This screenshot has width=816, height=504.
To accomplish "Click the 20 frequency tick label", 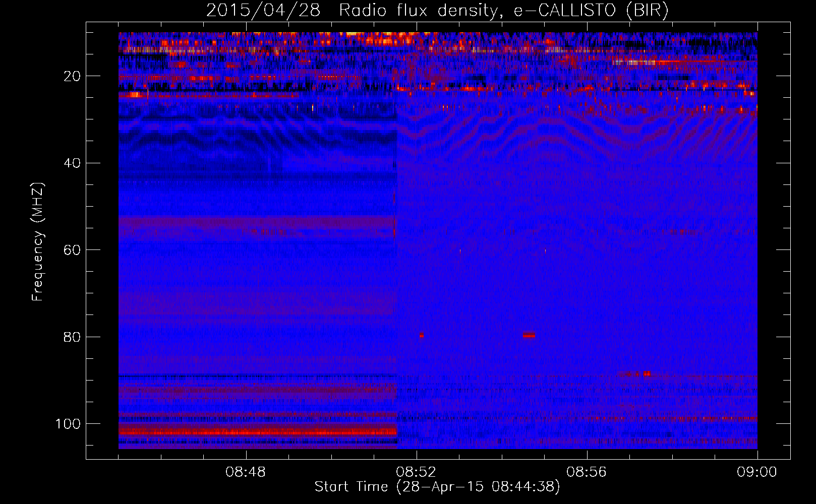I will (72, 76).
